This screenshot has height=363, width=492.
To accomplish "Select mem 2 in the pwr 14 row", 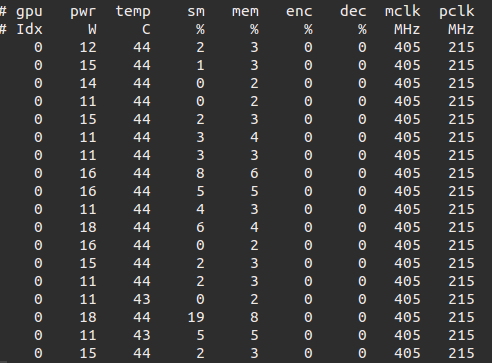I will click(x=254, y=83).
